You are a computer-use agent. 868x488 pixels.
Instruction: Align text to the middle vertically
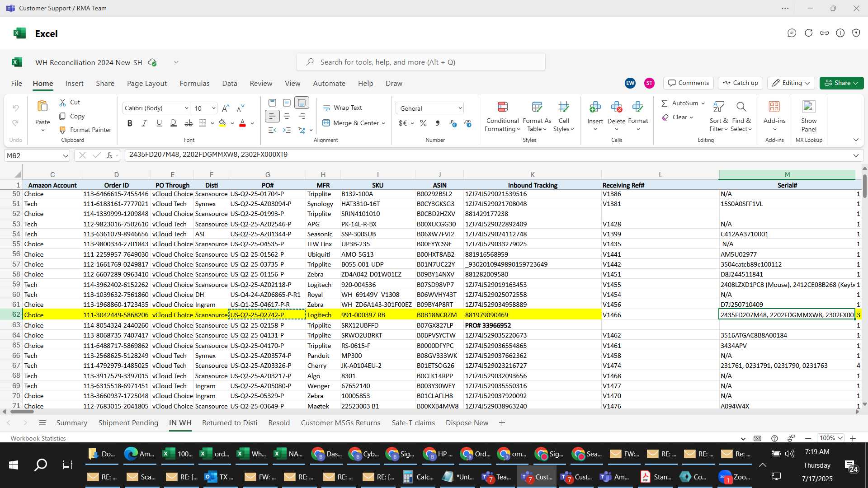click(287, 103)
